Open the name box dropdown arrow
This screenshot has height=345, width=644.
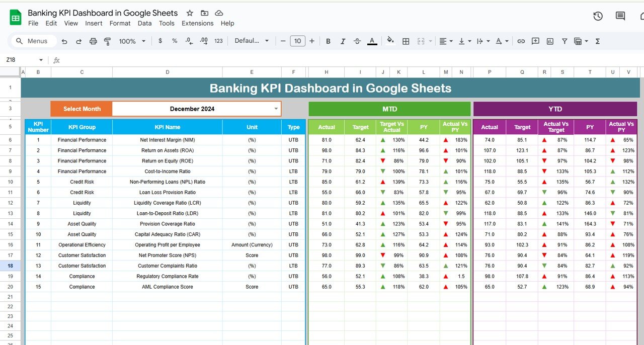coord(41,60)
